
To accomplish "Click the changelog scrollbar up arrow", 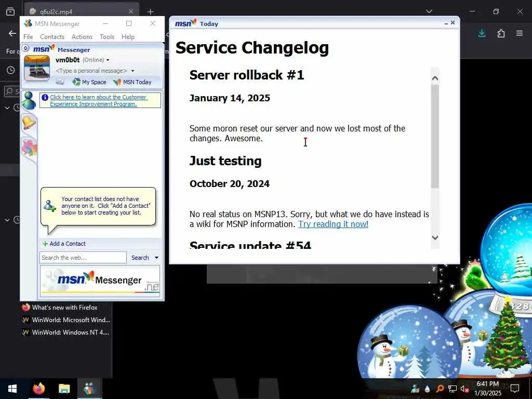I will coord(435,78).
